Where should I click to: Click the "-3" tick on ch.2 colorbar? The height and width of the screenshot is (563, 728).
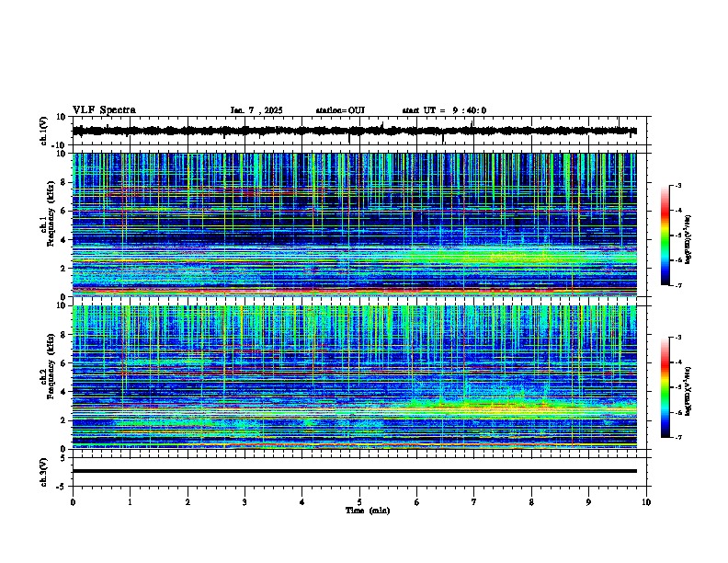click(x=677, y=338)
